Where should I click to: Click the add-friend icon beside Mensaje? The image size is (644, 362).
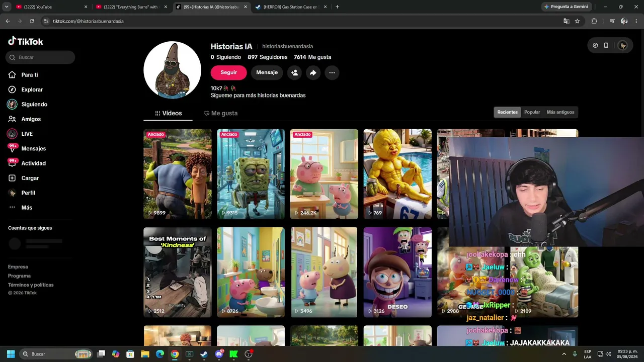[294, 72]
